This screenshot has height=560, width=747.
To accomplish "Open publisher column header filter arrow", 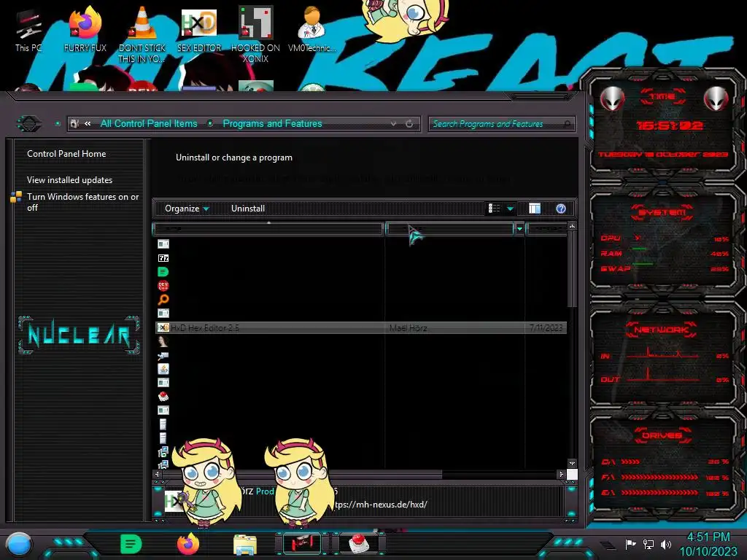I will 519,229.
